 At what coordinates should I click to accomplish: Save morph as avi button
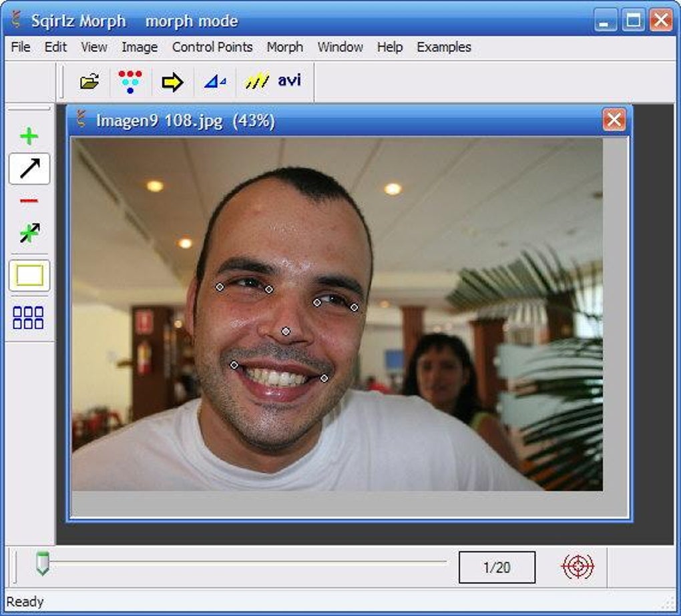click(x=289, y=80)
